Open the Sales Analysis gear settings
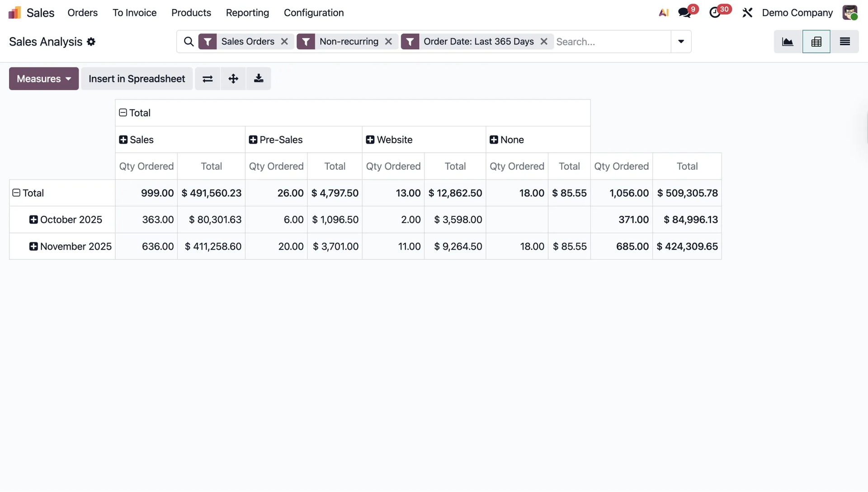The width and height of the screenshot is (868, 492). 91,42
